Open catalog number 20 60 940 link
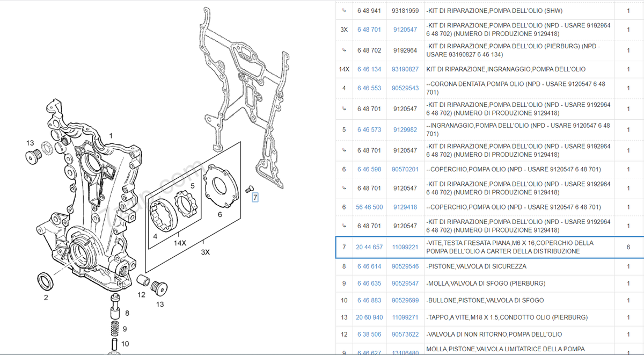This screenshot has height=355, width=644. [x=369, y=317]
